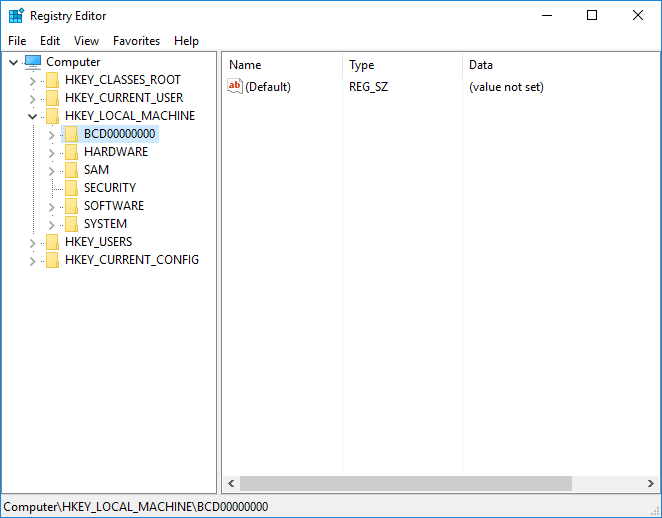The height and width of the screenshot is (518, 662).
Task: Expand the SYSTEM key
Action: [x=52, y=225]
